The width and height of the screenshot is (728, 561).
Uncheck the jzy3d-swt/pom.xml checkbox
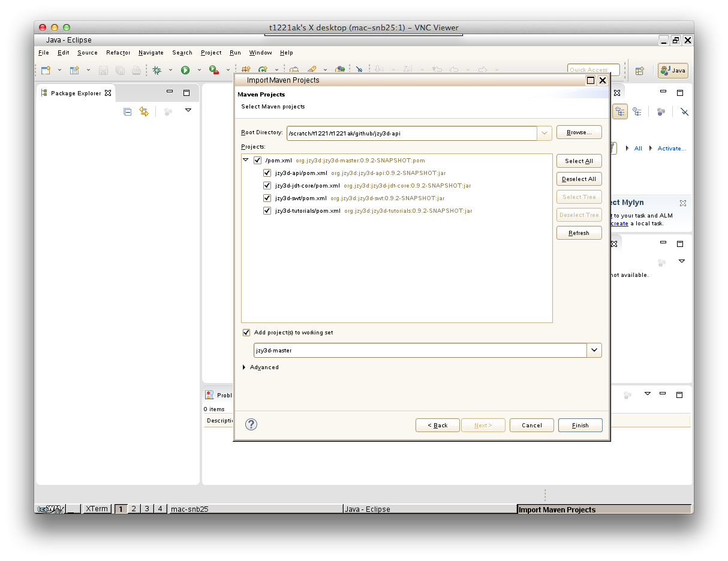[267, 198]
